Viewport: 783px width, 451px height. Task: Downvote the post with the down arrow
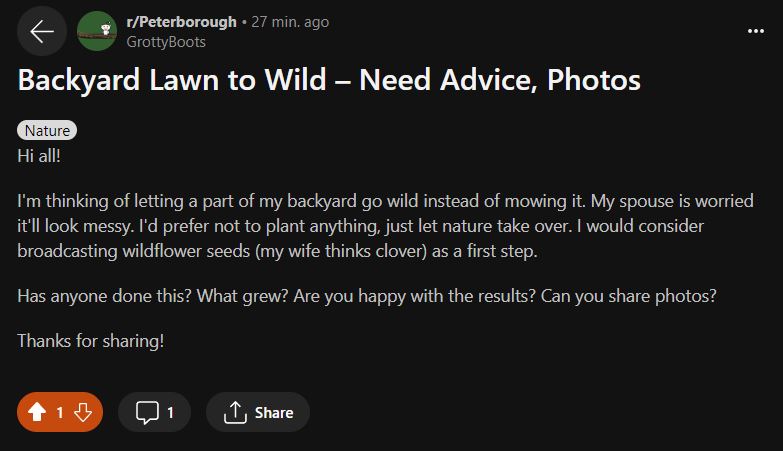pos(84,412)
